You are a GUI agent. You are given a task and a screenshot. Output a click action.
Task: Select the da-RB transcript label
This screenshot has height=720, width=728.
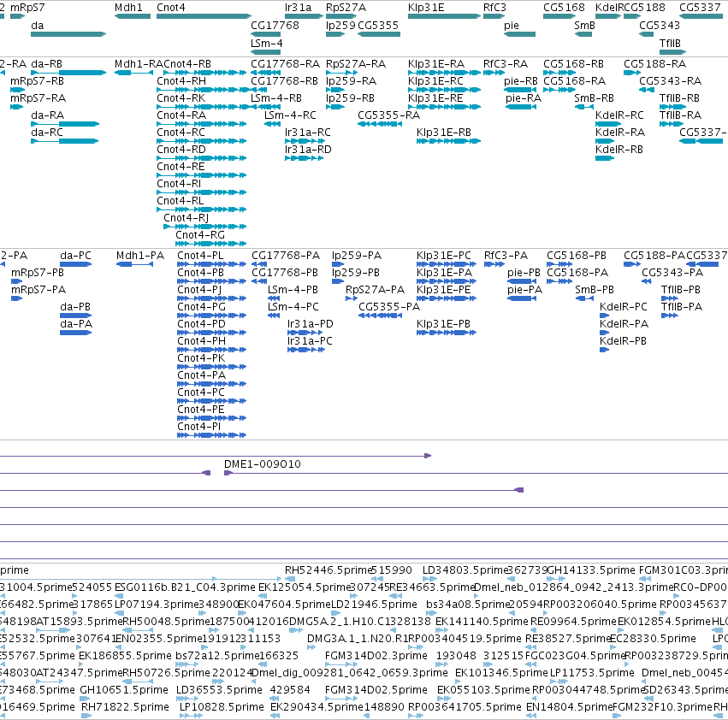(x=46, y=63)
